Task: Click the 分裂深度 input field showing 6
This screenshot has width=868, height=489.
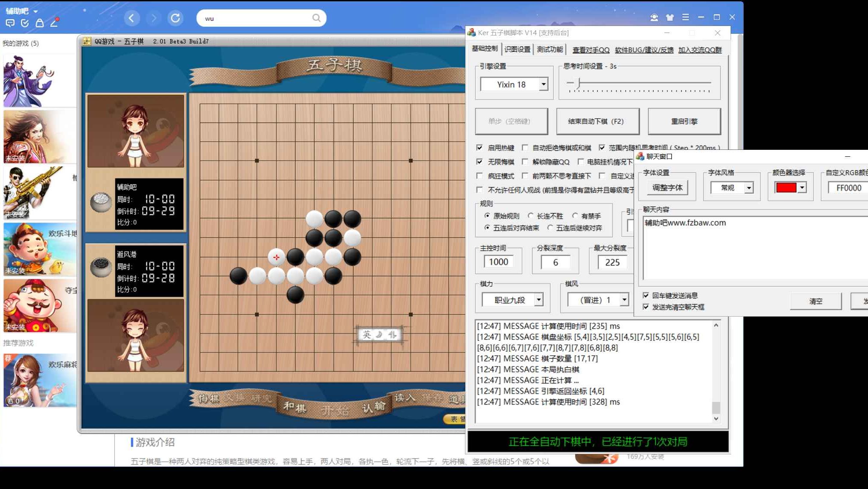Action: (x=555, y=262)
